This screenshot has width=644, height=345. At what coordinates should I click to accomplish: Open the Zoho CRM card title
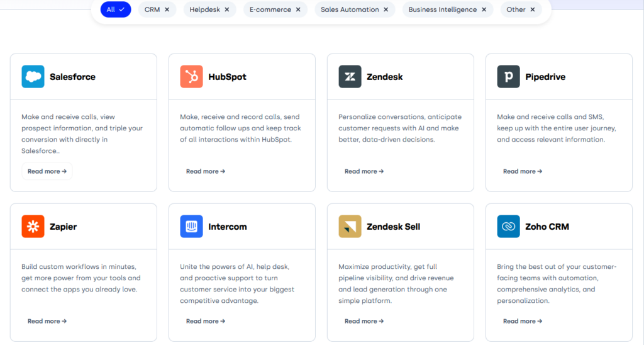point(547,227)
